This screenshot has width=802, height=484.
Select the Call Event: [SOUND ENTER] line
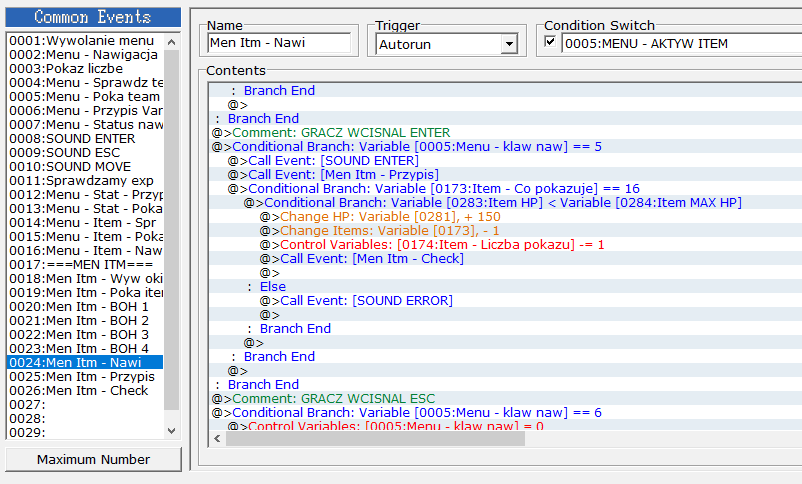coord(505,160)
